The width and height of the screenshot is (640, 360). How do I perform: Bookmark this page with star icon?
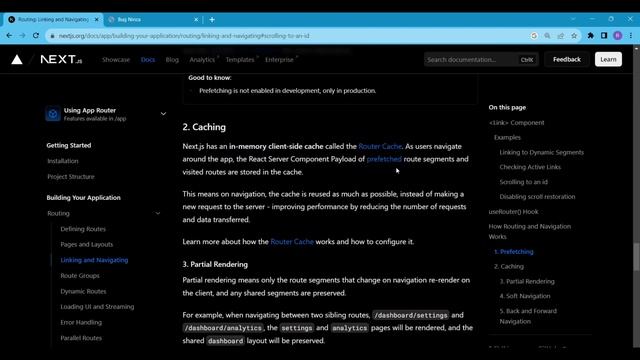coord(574,36)
